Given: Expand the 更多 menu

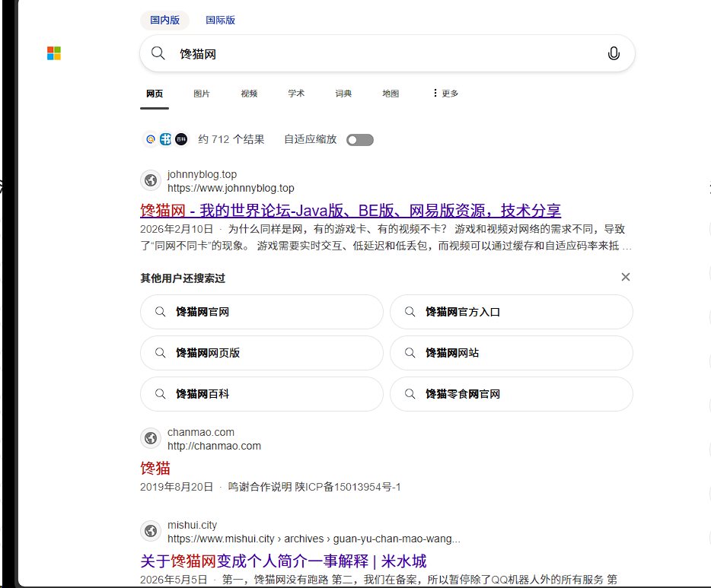Looking at the screenshot, I should (x=445, y=94).
